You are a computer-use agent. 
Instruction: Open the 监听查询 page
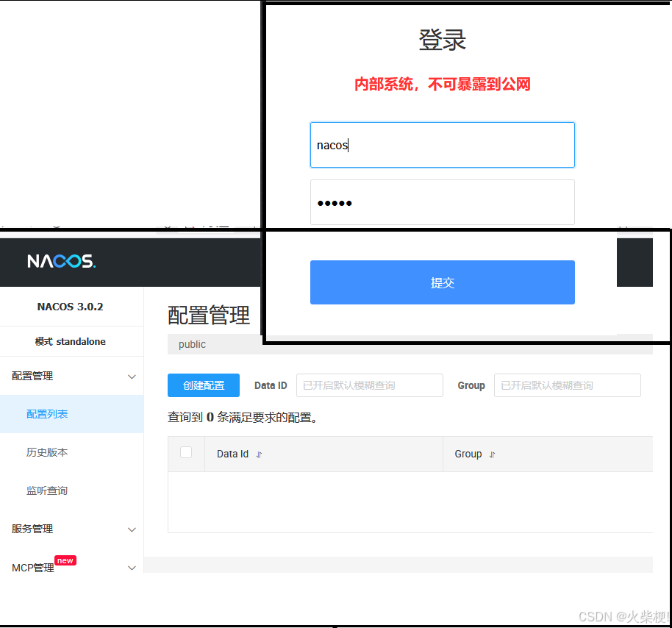tap(47, 490)
